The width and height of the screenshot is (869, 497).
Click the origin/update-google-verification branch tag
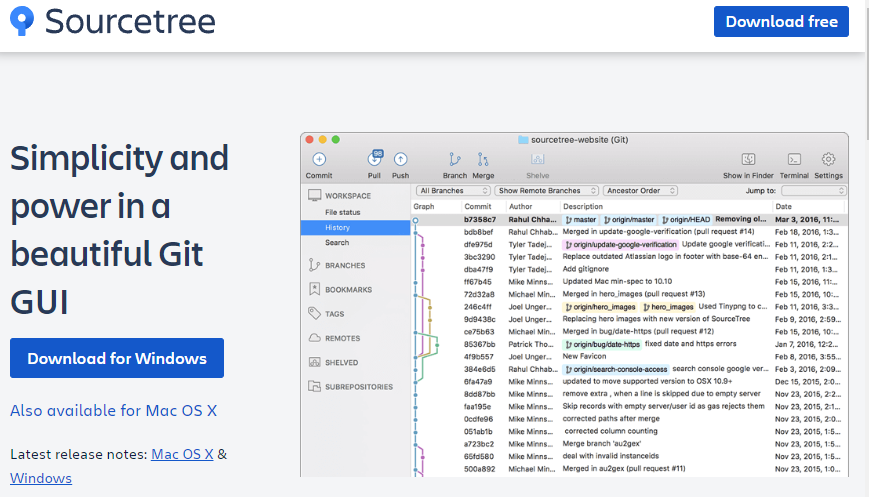click(620, 244)
